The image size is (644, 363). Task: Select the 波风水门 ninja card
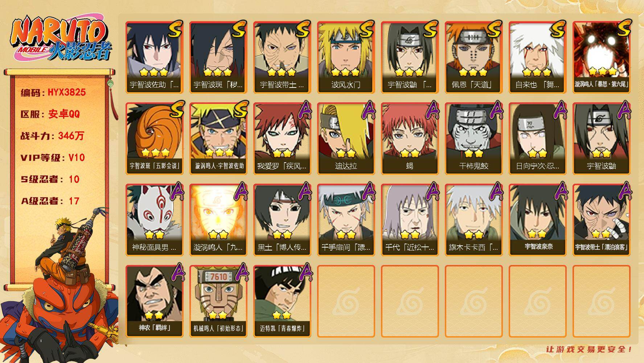[x=346, y=57]
